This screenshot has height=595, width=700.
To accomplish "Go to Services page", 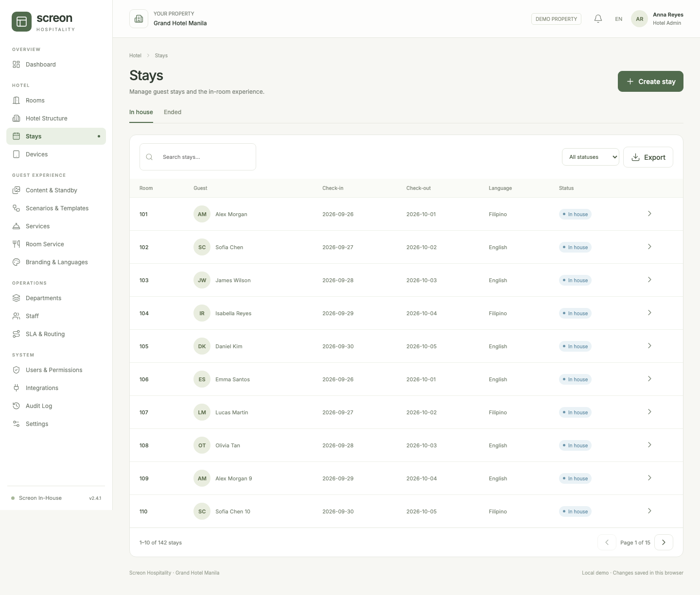I will (56, 226).
